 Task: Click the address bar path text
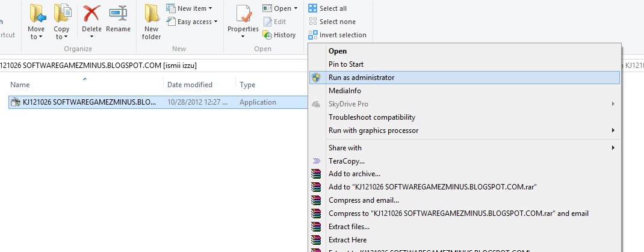(99, 66)
